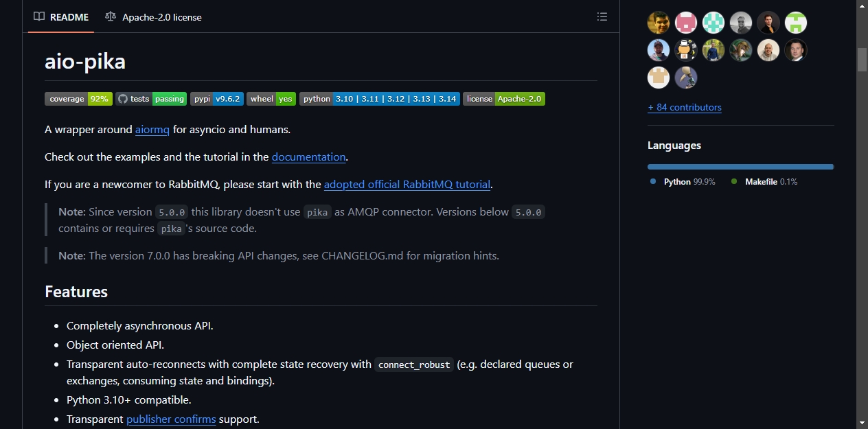Click the Languages heading
868x429 pixels.
point(674,146)
